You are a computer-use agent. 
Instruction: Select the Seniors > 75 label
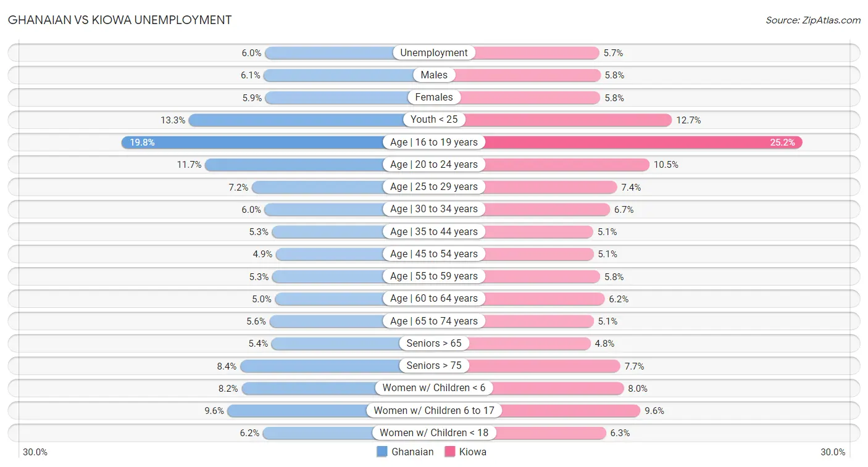pyautogui.click(x=434, y=366)
